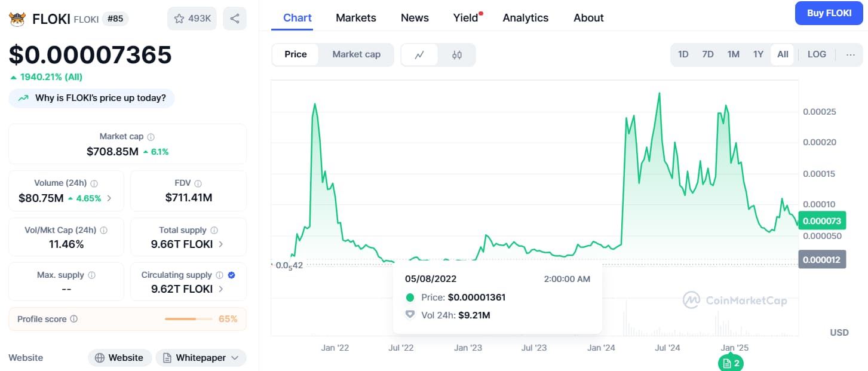Click the Profile score progress bar
This screenshot has width=868, height=371.
pyautogui.click(x=189, y=319)
